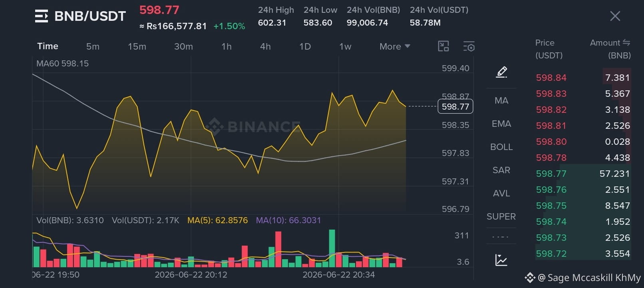Select the 598.74 bid order row
This screenshot has height=288, width=644.
(x=583, y=222)
